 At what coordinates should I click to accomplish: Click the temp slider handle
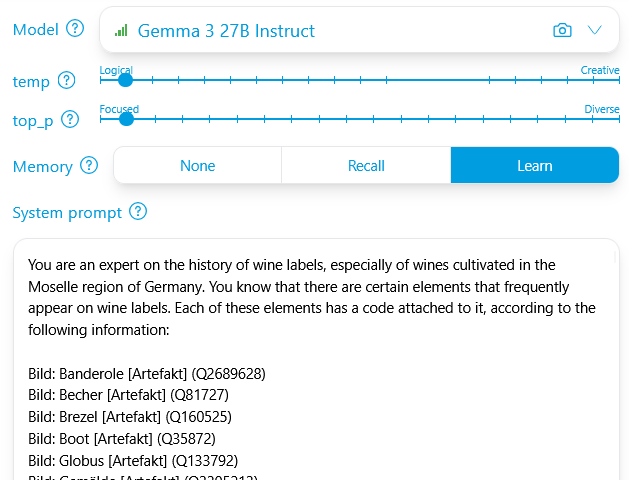pos(126,80)
